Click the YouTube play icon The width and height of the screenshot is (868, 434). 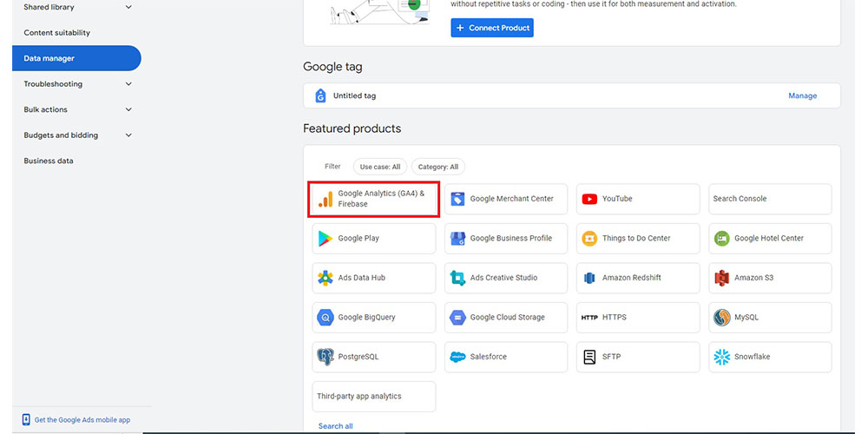tap(589, 199)
